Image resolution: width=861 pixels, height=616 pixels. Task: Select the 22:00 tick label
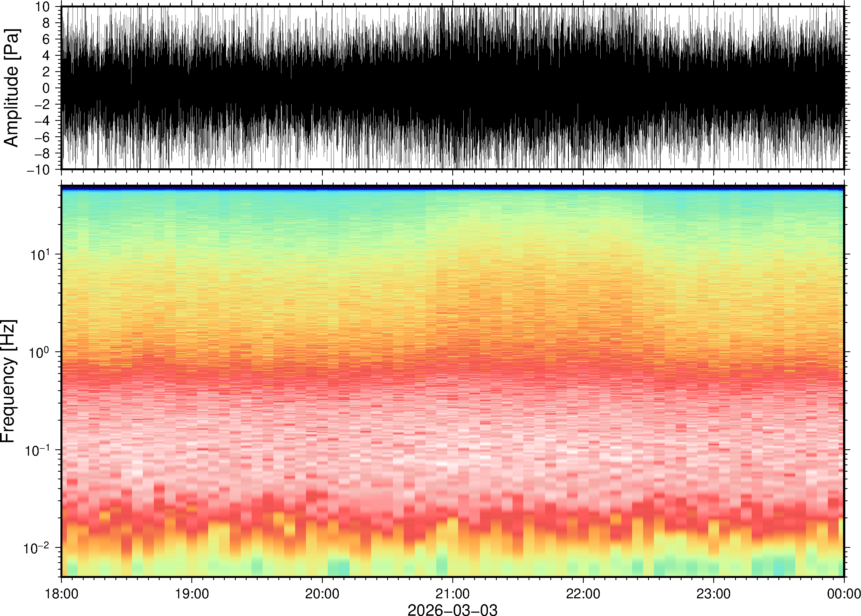click(x=583, y=593)
